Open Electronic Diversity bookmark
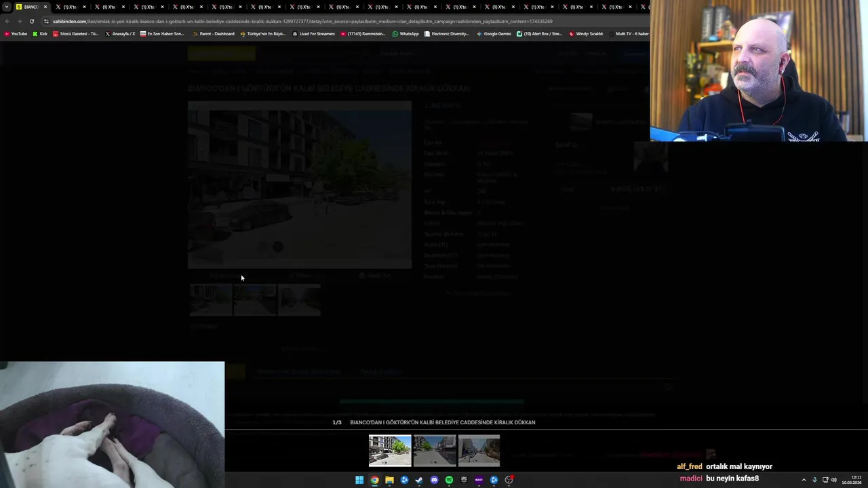Image resolution: width=868 pixels, height=488 pixels. click(x=446, y=34)
